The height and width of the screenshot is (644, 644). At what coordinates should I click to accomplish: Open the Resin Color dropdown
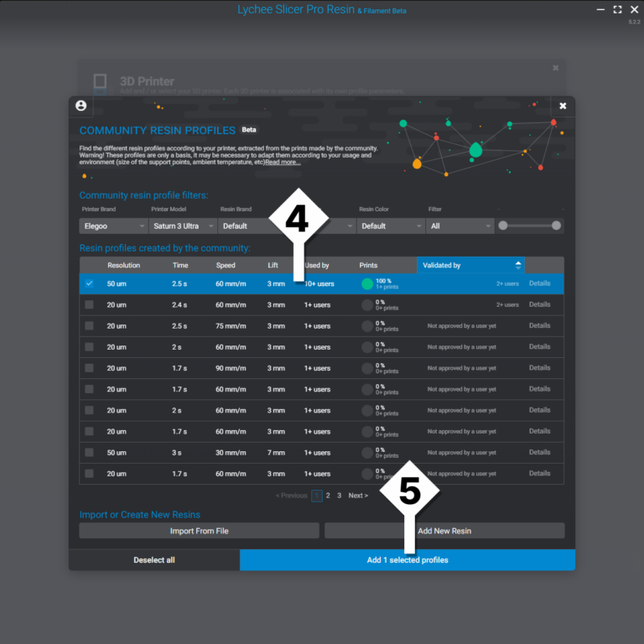tap(391, 226)
